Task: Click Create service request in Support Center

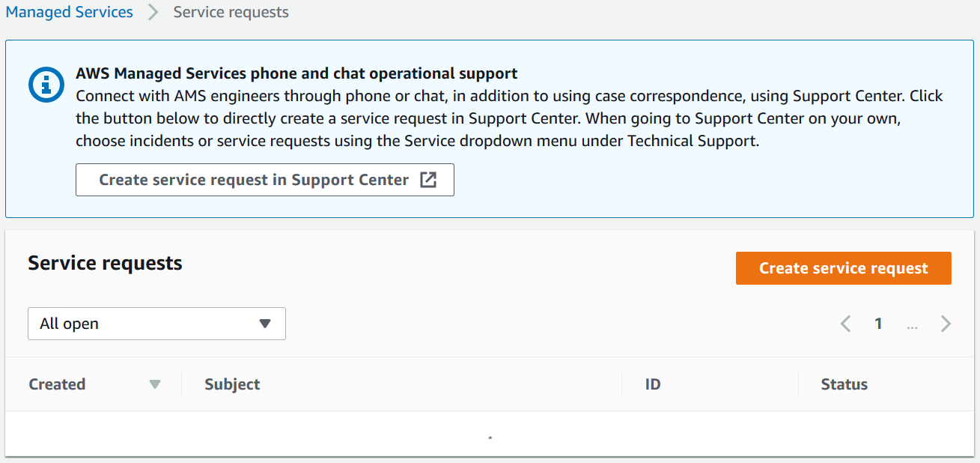Action: pos(264,179)
